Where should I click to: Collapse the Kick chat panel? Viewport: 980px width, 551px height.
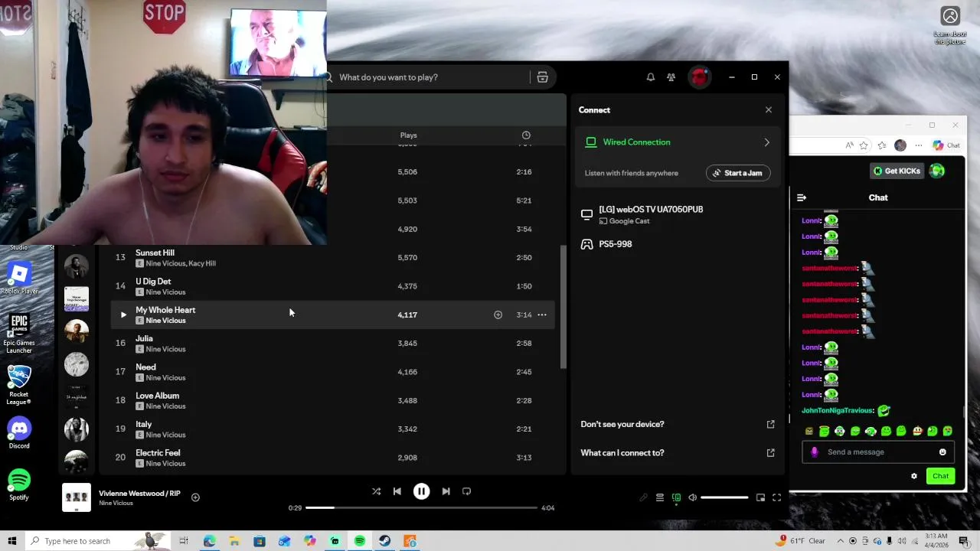point(802,197)
